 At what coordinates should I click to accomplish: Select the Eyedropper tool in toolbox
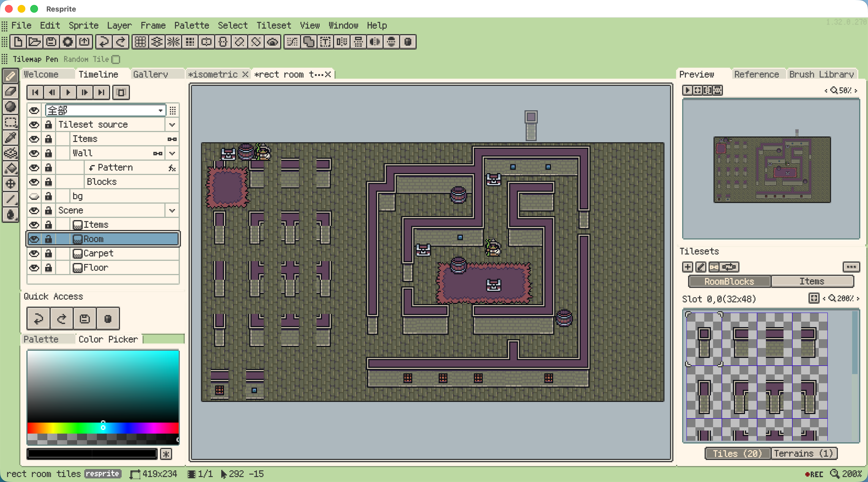point(10,138)
